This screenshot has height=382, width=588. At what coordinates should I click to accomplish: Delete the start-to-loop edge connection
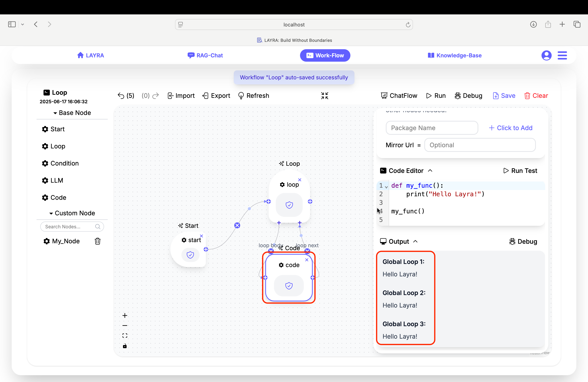pos(237,225)
